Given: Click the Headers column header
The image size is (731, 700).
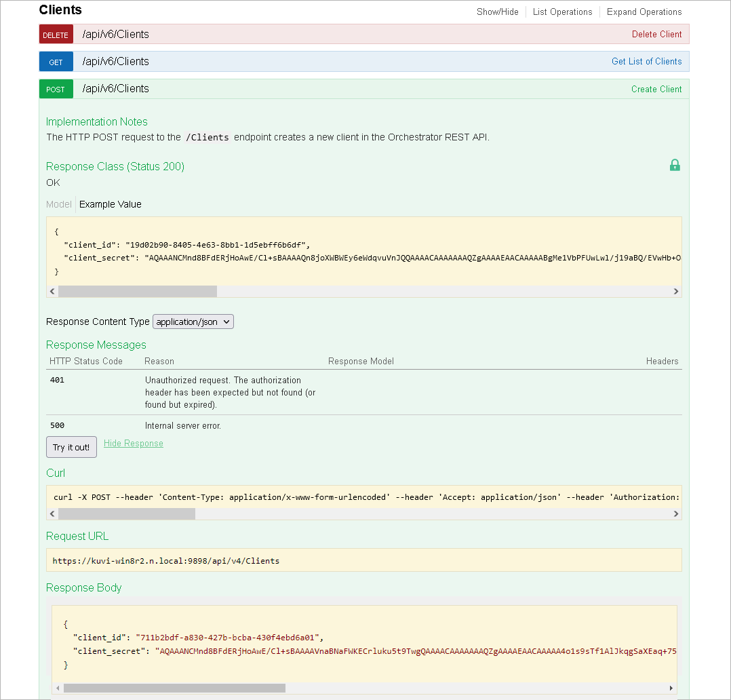Looking at the screenshot, I should [x=662, y=362].
